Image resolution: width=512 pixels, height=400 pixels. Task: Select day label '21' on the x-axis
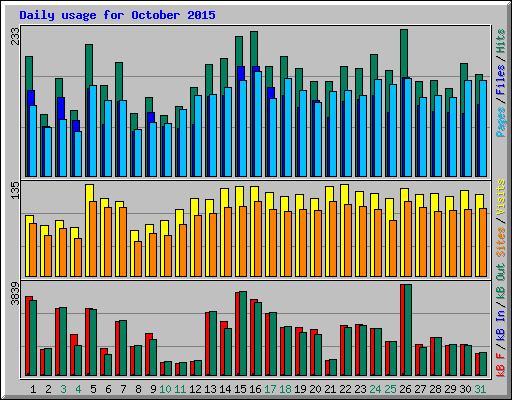330,389
